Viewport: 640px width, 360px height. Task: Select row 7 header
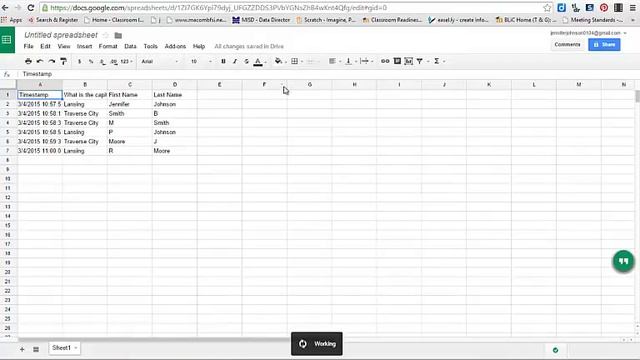8,151
